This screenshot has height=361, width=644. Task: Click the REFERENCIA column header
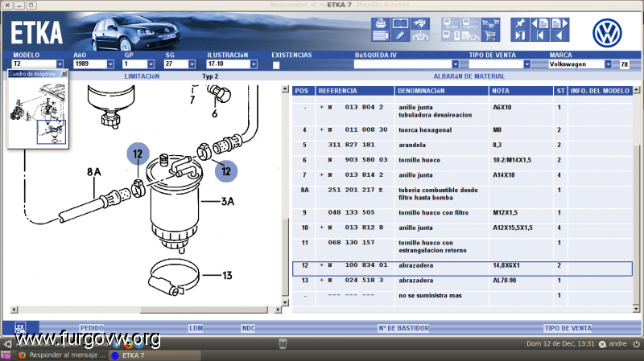(x=355, y=91)
